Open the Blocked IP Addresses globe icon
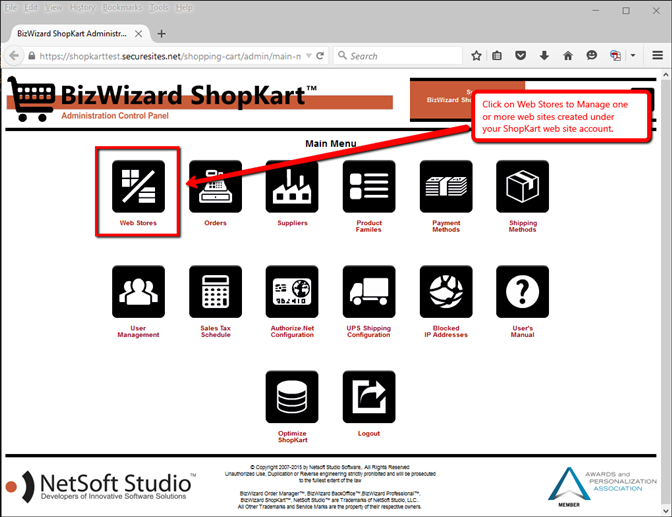Image resolution: width=672 pixels, height=517 pixels. point(446,292)
